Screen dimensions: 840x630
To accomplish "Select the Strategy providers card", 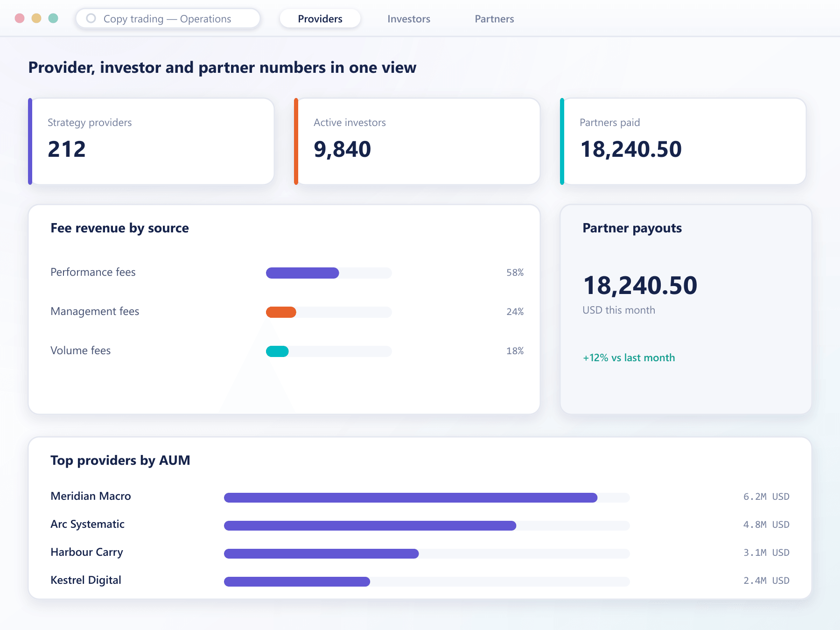I will point(151,141).
